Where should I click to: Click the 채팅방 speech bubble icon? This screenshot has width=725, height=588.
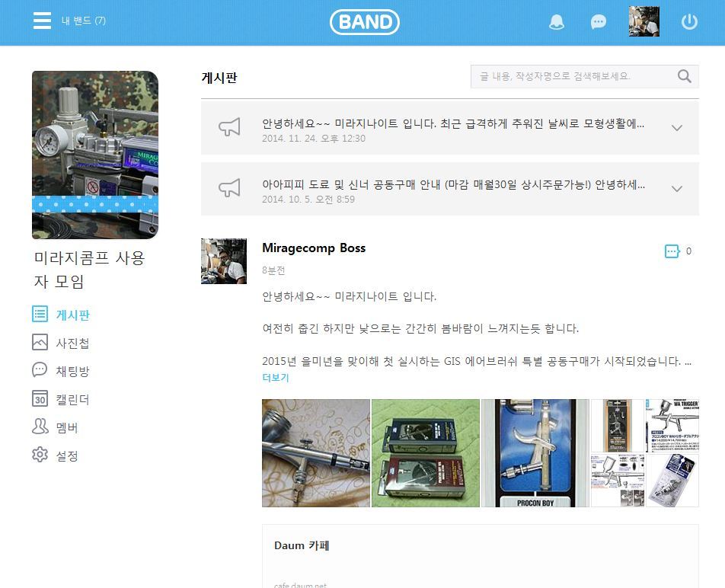coord(40,370)
